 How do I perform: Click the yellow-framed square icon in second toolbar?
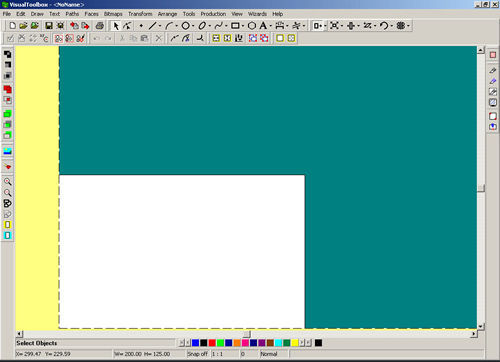(x=280, y=38)
